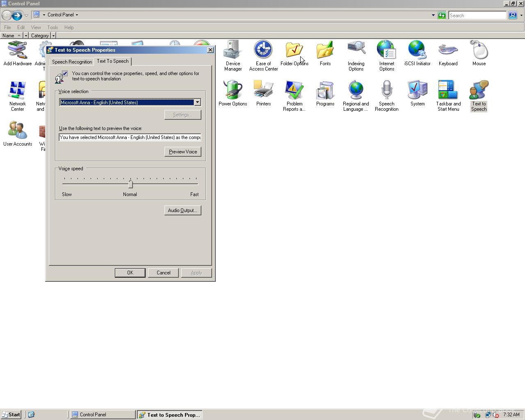Open iSCSI Initiator

tap(418, 54)
